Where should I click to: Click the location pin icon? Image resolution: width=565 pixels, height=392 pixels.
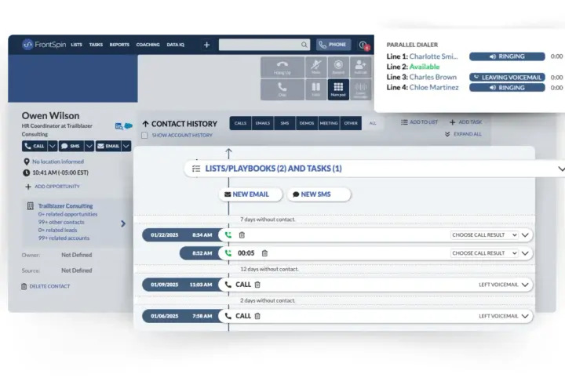pyautogui.click(x=27, y=162)
